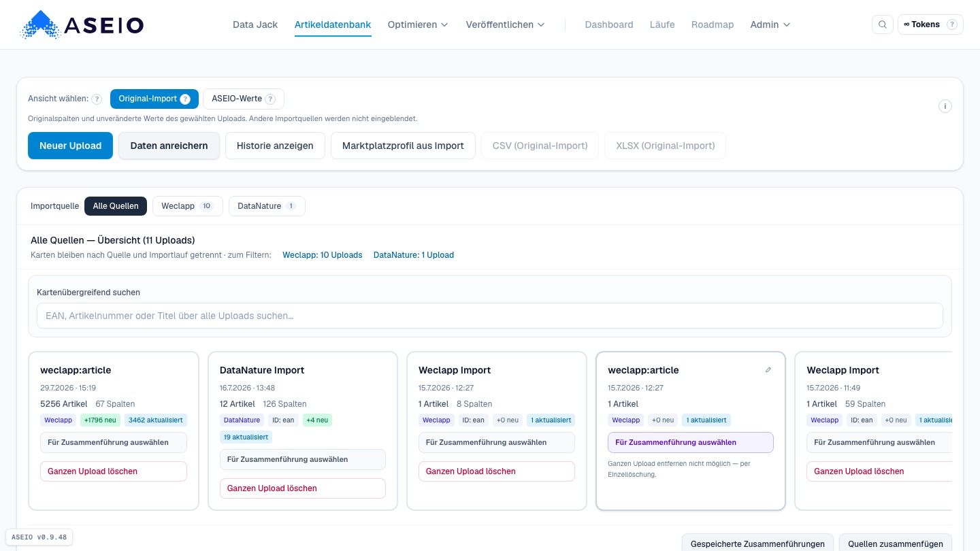Image resolution: width=980 pixels, height=551 pixels.
Task: Navigate to Läufe
Action: [x=662, y=24]
